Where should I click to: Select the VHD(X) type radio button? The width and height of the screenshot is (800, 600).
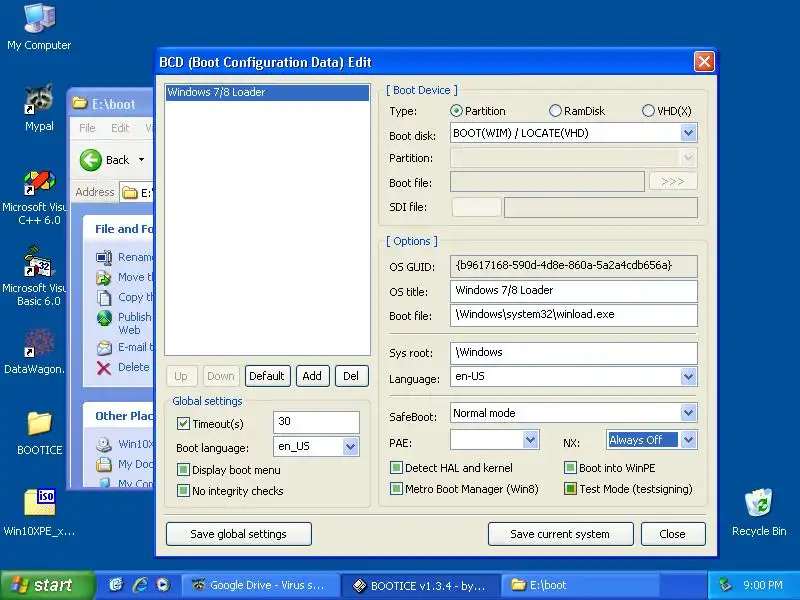[648, 111]
